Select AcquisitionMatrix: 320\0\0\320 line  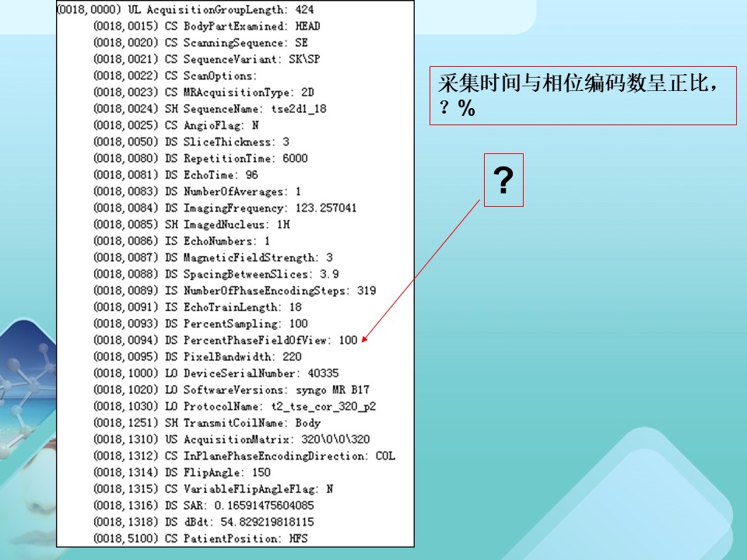pyautogui.click(x=232, y=439)
